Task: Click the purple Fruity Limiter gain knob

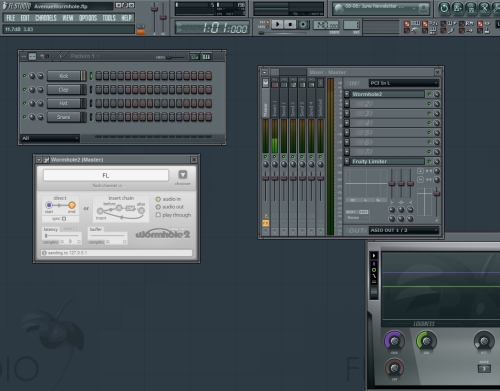Action: [x=394, y=341]
